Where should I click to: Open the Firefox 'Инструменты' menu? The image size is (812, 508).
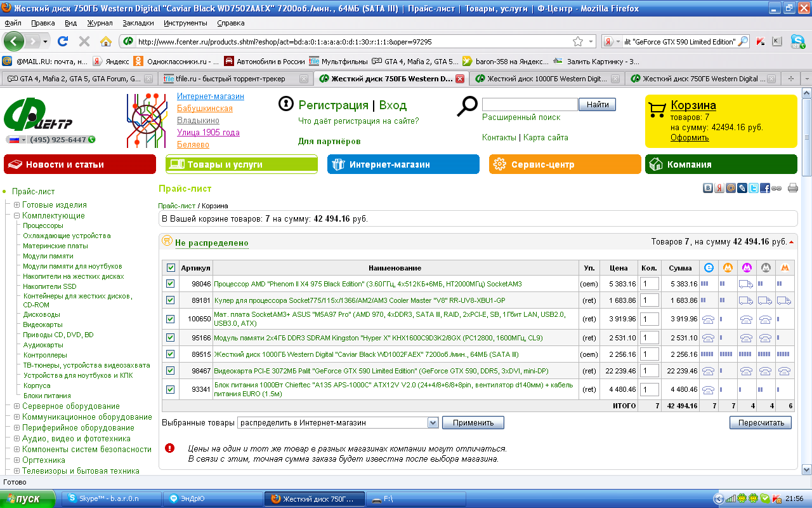pos(185,23)
